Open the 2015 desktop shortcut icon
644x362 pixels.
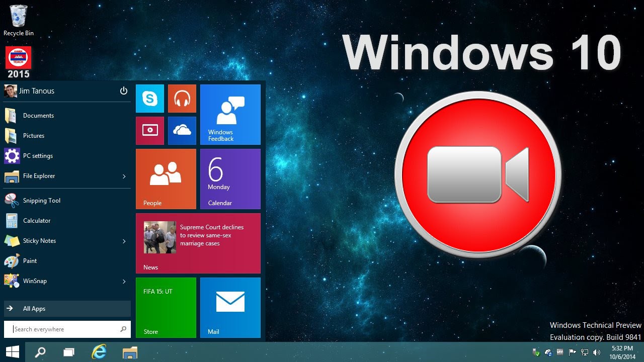point(19,63)
